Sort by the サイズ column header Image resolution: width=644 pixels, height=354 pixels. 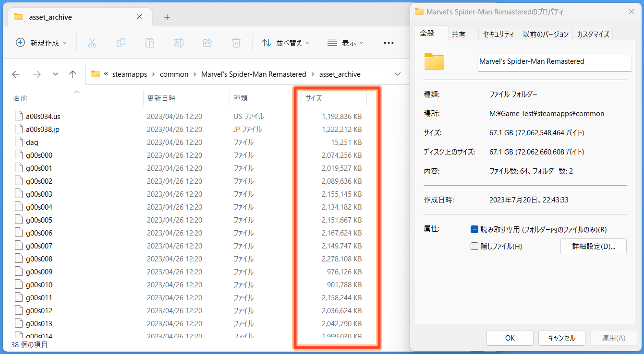tap(314, 98)
